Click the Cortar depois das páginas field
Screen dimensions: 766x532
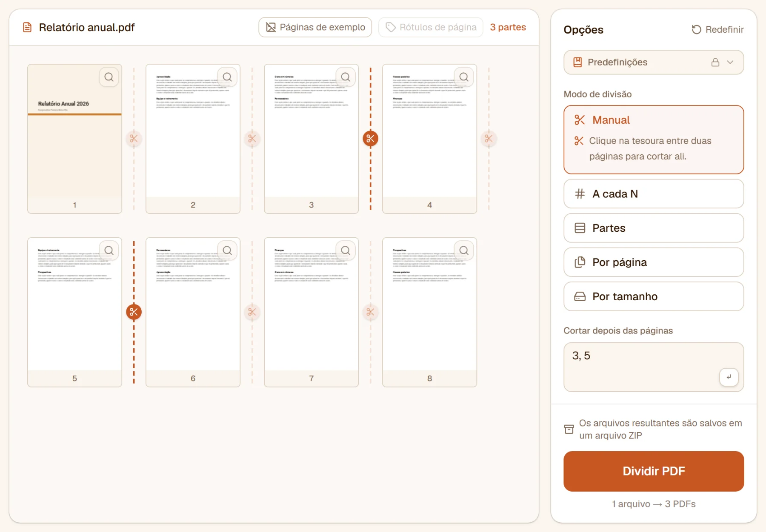[x=654, y=367]
